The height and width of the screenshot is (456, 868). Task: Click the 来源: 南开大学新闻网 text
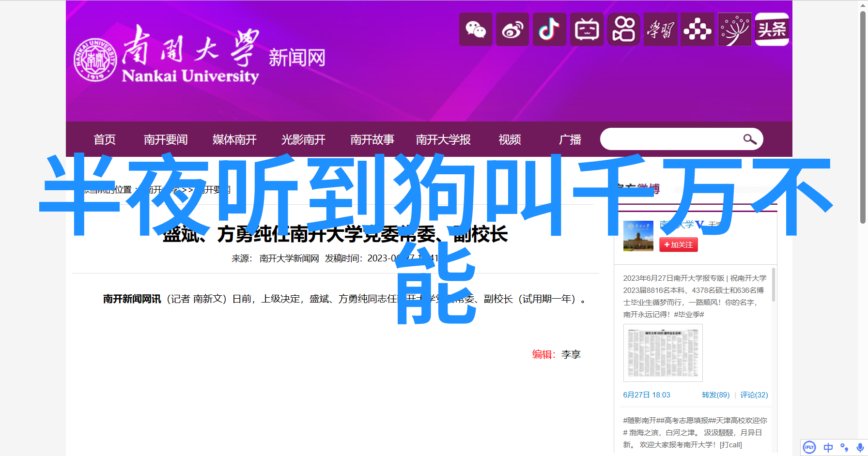275,258
